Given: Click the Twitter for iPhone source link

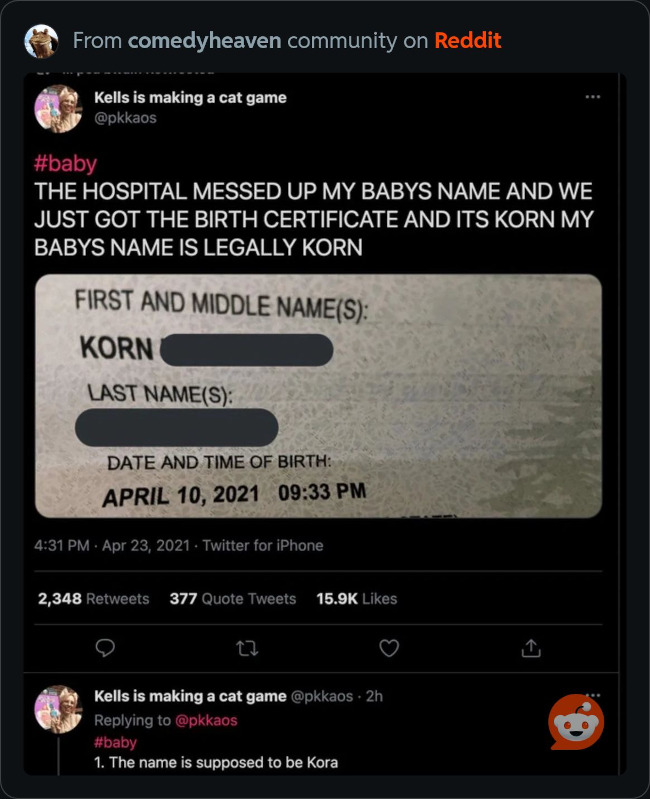Looking at the screenshot, I should pos(263,545).
